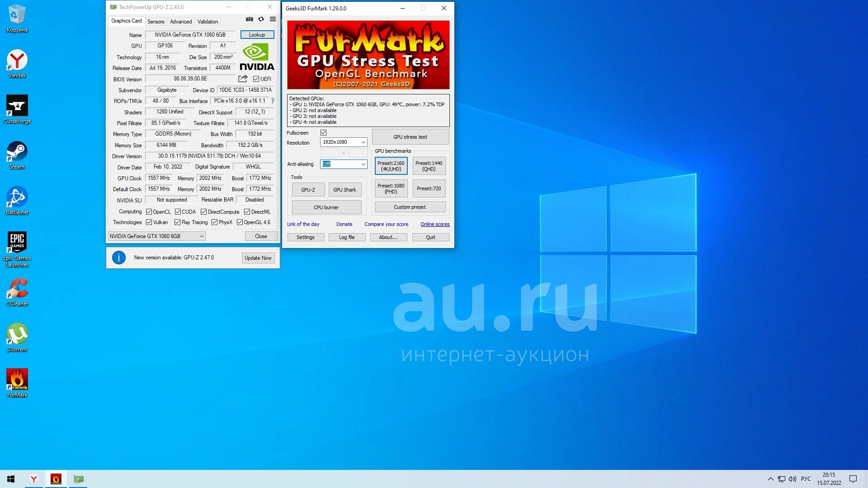Launch the CPU burner tool
This screenshot has width=868, height=488.
(326, 207)
